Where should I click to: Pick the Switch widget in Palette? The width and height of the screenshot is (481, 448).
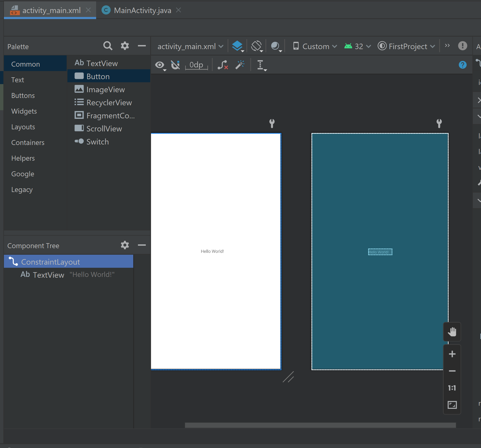tap(109, 142)
